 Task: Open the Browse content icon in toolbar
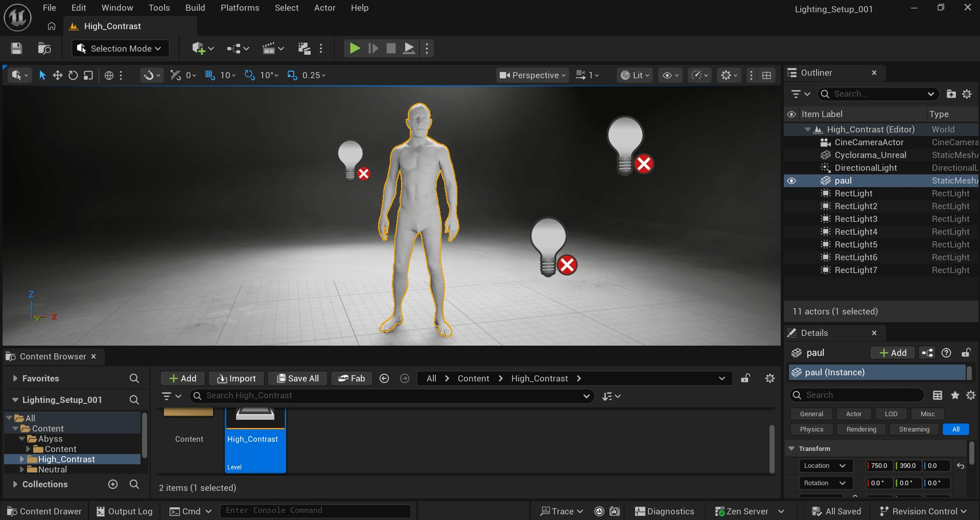point(44,49)
